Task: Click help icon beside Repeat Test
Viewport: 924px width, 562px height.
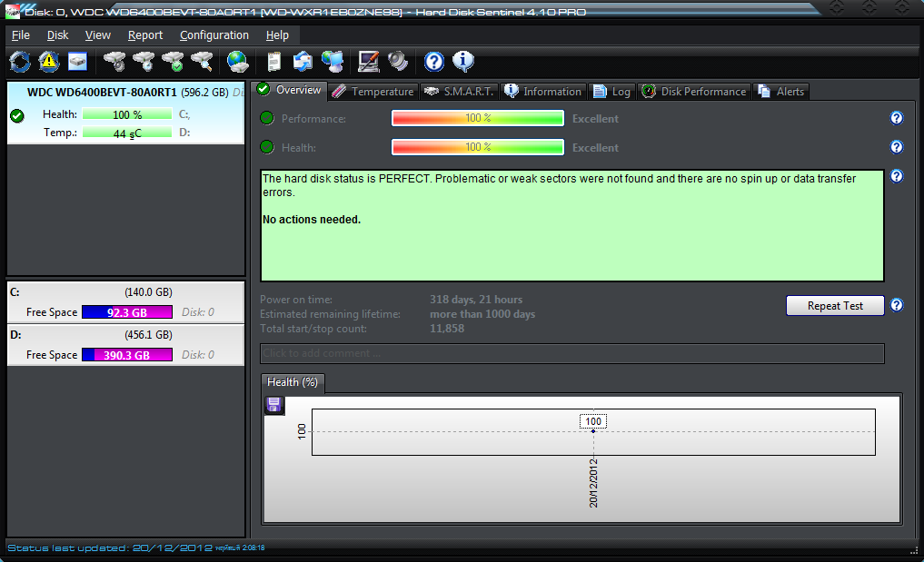Action: pos(897,305)
